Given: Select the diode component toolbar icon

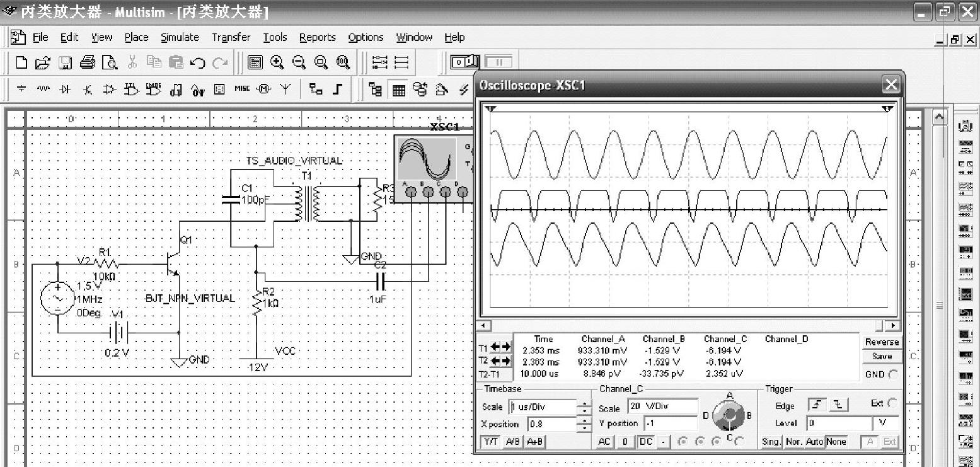Looking at the screenshot, I should click(64, 90).
